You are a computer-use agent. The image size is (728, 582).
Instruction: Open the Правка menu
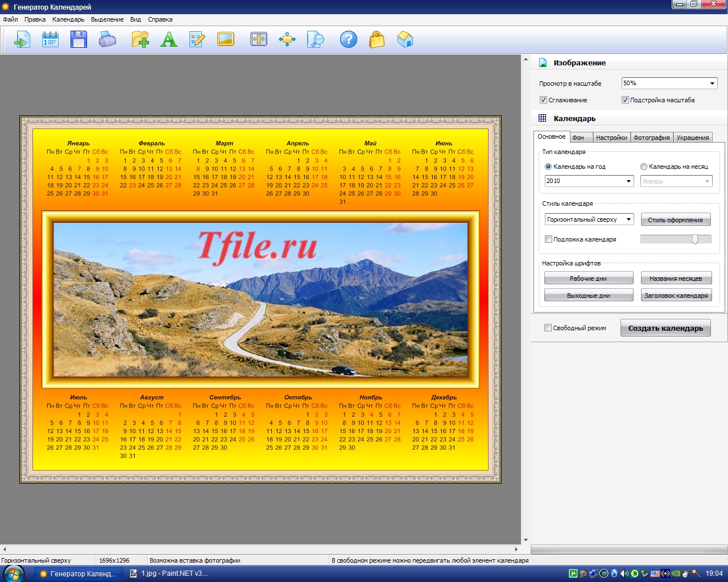point(35,19)
